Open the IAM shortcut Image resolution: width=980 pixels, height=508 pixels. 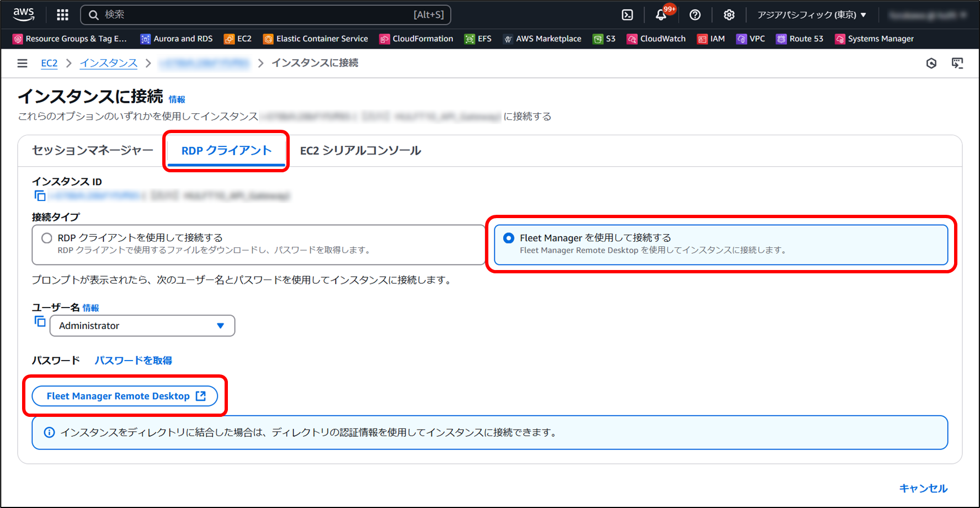[711, 39]
